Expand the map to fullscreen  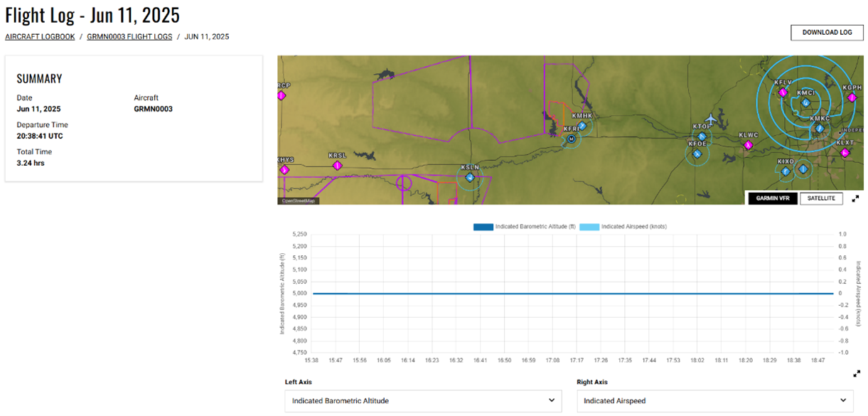856,198
